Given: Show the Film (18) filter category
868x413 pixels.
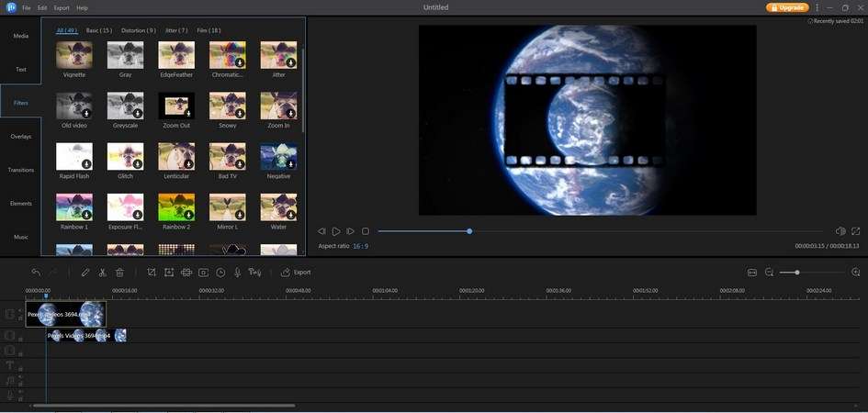Looking at the screenshot, I should click(x=209, y=30).
